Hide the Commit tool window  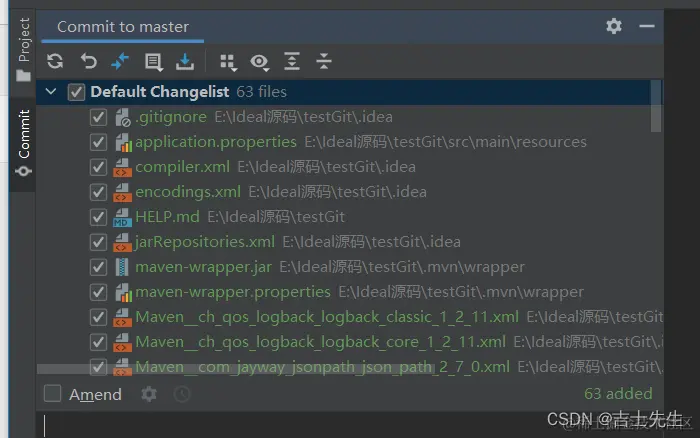tap(646, 26)
